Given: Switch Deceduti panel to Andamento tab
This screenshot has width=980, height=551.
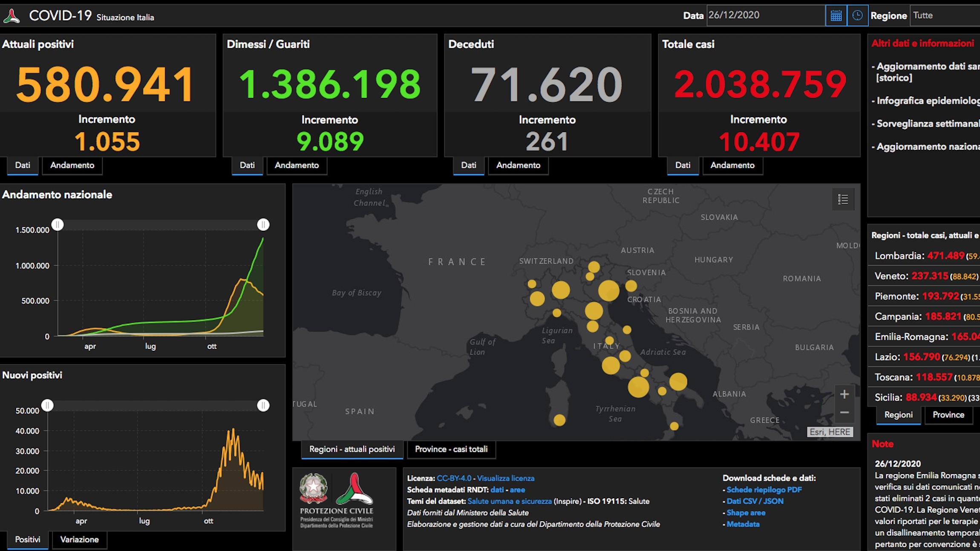Looking at the screenshot, I should pos(518,165).
